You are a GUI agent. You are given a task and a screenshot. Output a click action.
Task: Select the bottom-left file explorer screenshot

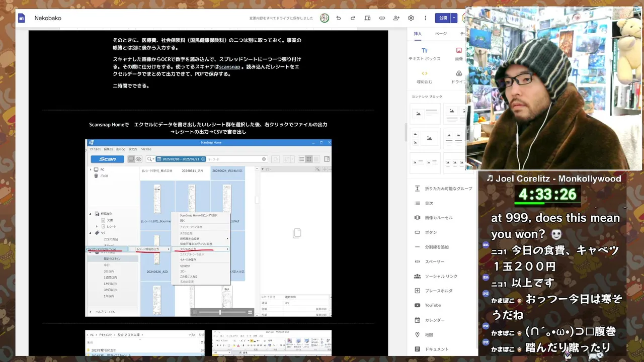coord(145,343)
